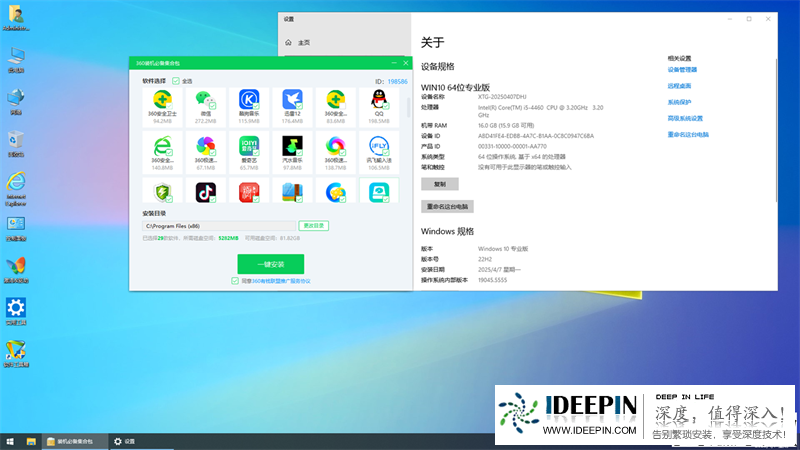Select the This PC desktop icon

16,60
